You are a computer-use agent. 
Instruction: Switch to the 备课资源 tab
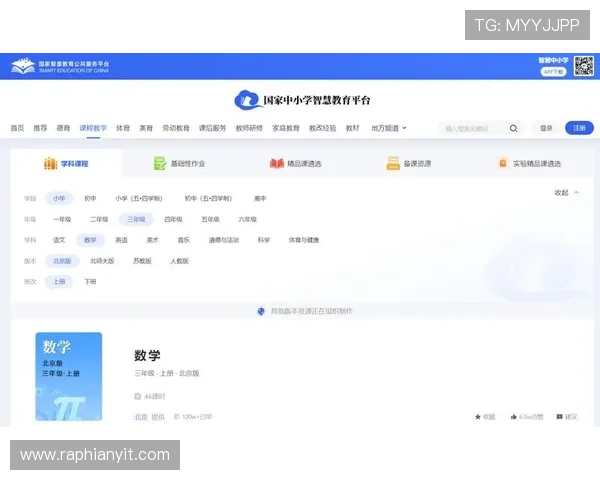pyautogui.click(x=409, y=163)
